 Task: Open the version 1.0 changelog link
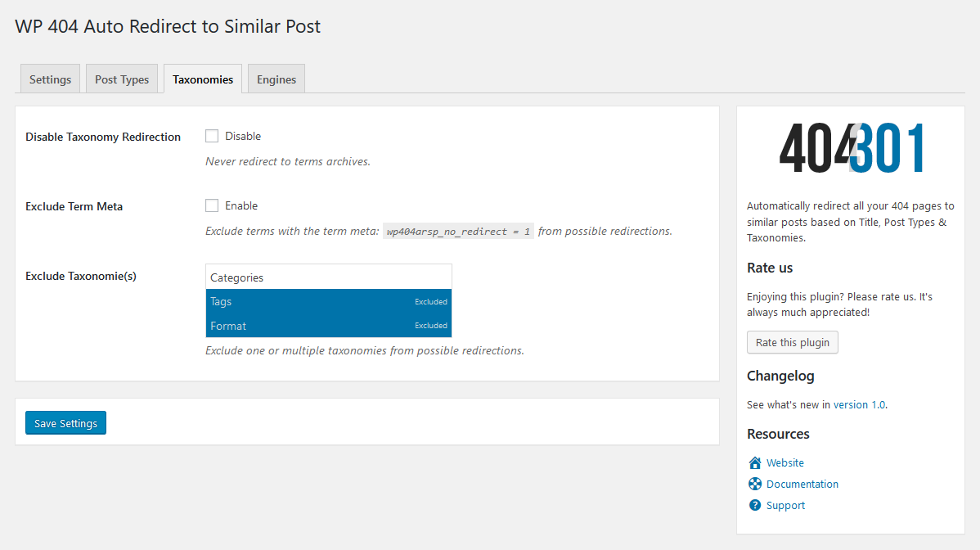tap(860, 405)
